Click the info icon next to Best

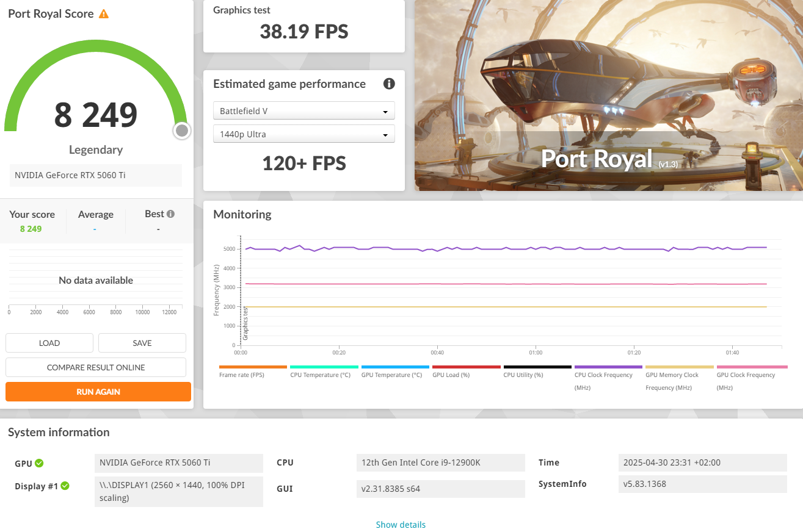[x=170, y=214]
